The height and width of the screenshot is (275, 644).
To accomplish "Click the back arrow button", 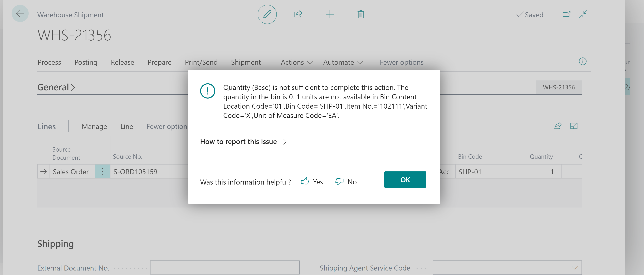I will tap(20, 14).
